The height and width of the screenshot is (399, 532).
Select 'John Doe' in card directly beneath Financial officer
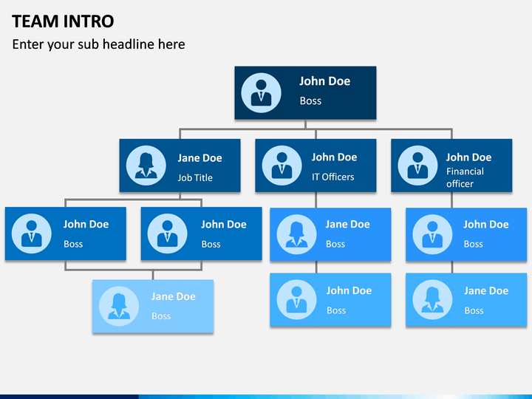(x=486, y=225)
